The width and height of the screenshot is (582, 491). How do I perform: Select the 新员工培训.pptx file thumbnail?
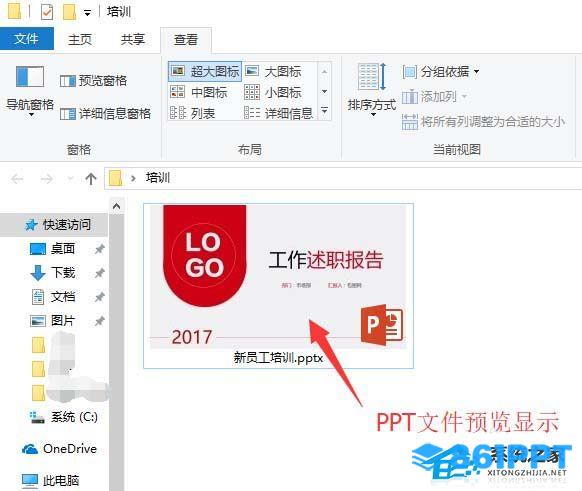(278, 286)
